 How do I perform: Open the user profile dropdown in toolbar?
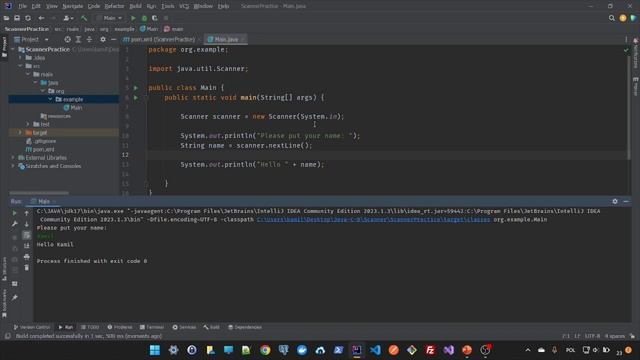coord(68,18)
